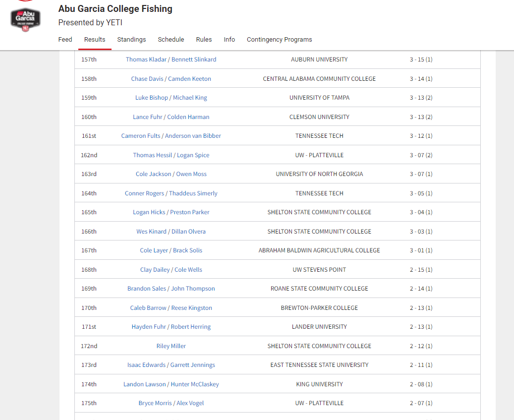Go to Contingency Programs tab
The height and width of the screenshot is (420, 514).
280,40
